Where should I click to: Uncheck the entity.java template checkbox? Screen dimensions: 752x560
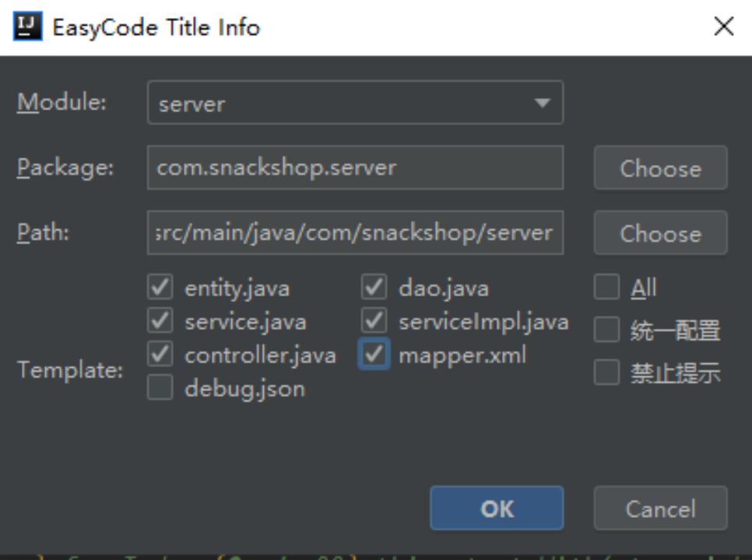[160, 288]
